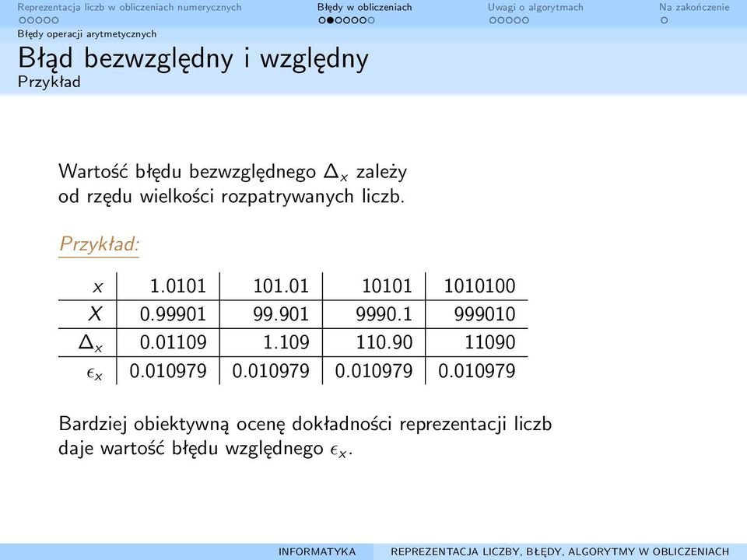Click the '0.010979' cell below '11090'
The height and width of the screenshot is (560, 747).
point(476,371)
